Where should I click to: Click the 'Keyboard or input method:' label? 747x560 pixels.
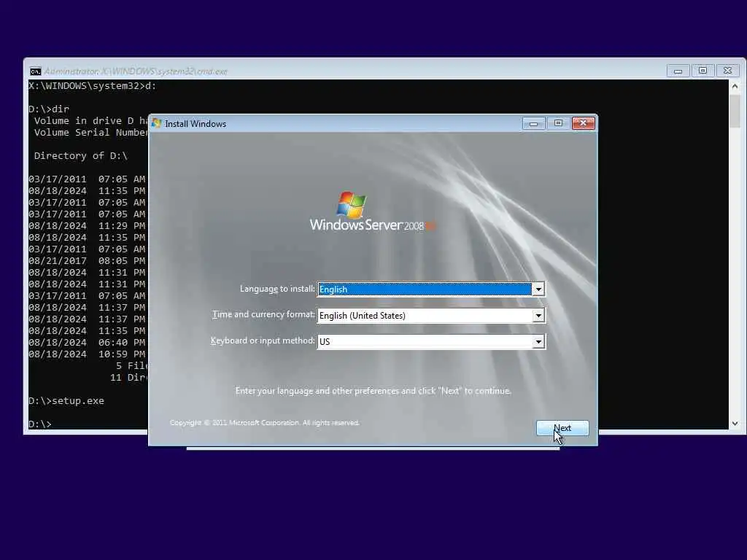263,341
